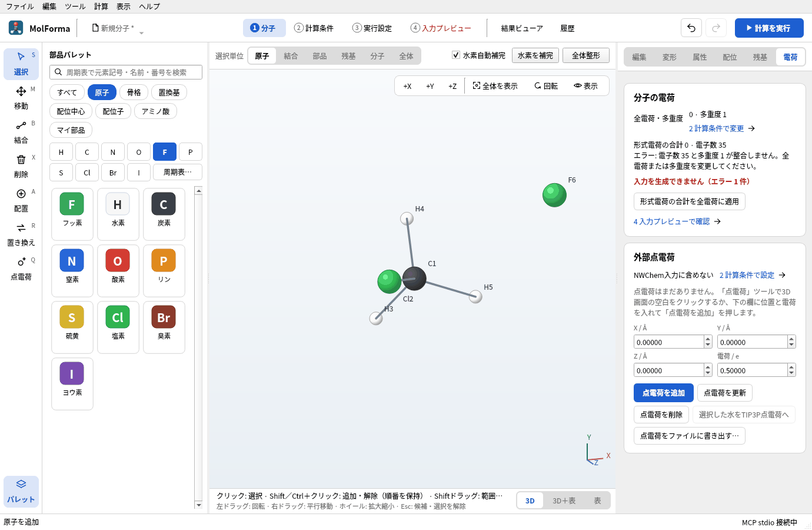Open the 表示 eye display menu
The image size is (812, 530).
pyautogui.click(x=585, y=86)
